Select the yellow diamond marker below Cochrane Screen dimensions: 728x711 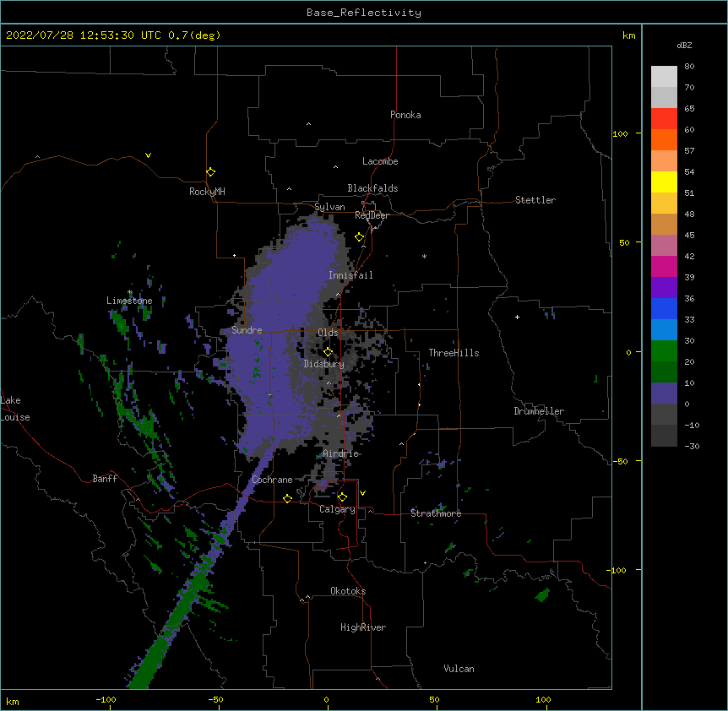coord(287,498)
